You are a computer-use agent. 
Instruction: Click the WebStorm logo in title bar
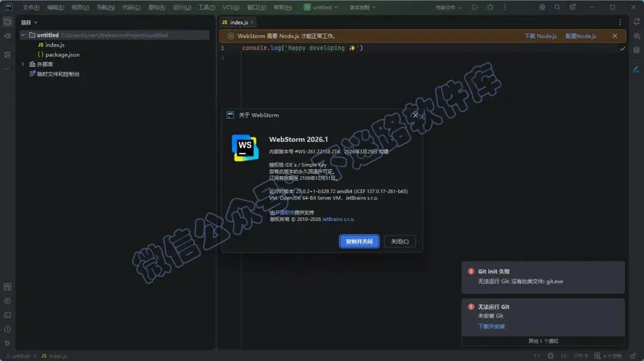tap(8, 7)
